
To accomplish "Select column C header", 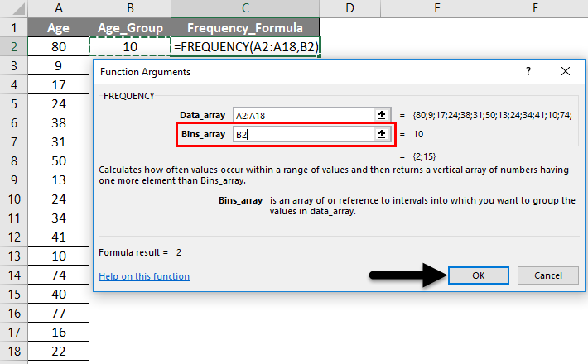I will click(245, 8).
